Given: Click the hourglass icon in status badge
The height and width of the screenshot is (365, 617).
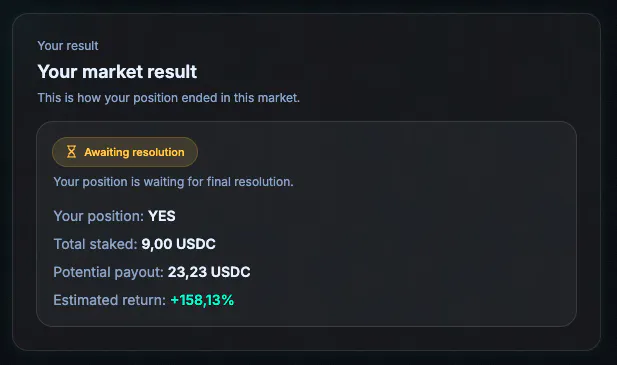Looking at the screenshot, I should 71,152.
